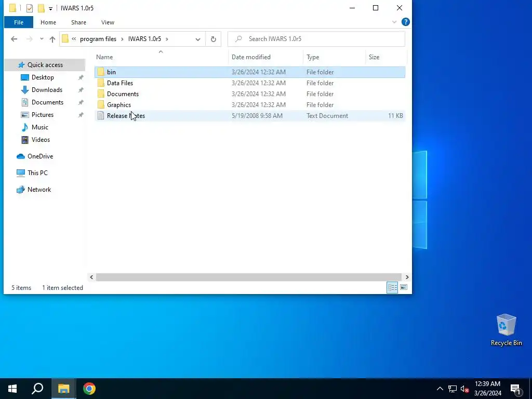Open the File menu
The width and height of the screenshot is (532, 399).
pos(19,22)
